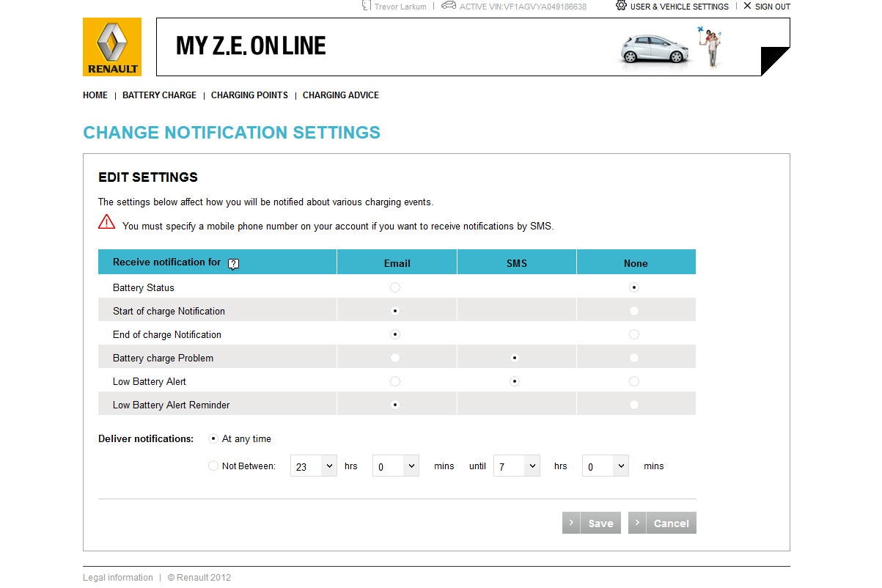The width and height of the screenshot is (882, 588).
Task: Click the SIGN OUT link
Action: 773,7
